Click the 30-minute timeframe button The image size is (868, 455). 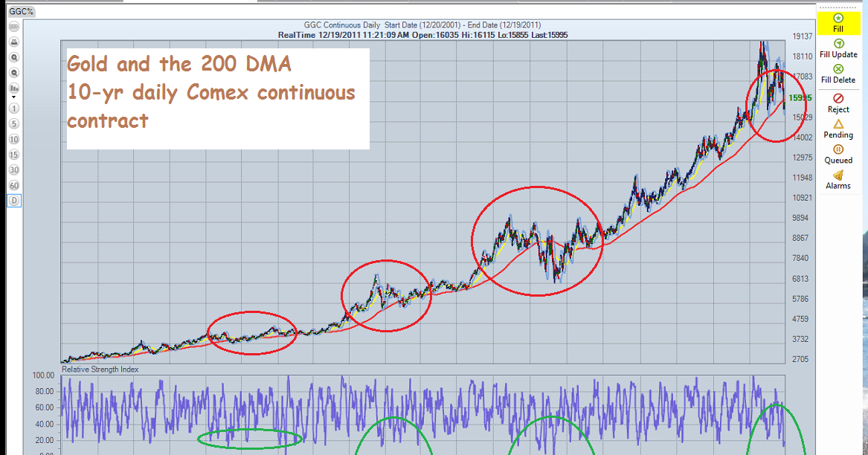(x=13, y=169)
